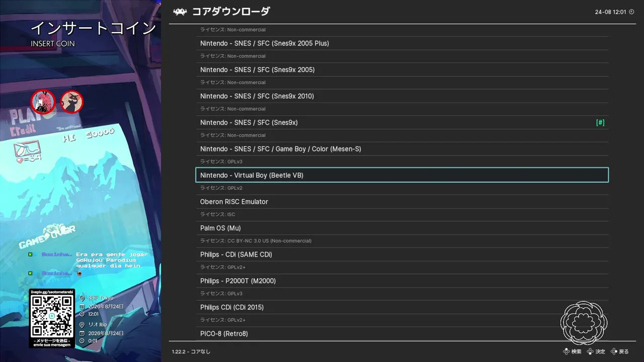Screen dimensions: 644x362
Task: Click the コアダウンローダ title text
Action: [x=231, y=12]
